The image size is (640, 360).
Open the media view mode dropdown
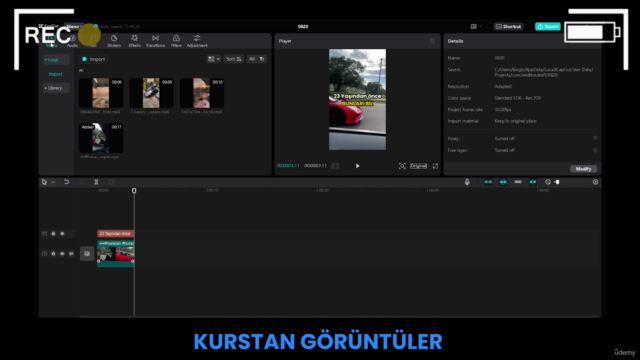coord(214,59)
